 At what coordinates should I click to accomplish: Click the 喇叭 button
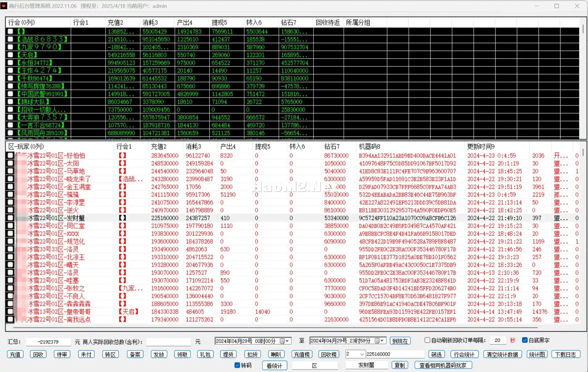pyautogui.click(x=276, y=354)
